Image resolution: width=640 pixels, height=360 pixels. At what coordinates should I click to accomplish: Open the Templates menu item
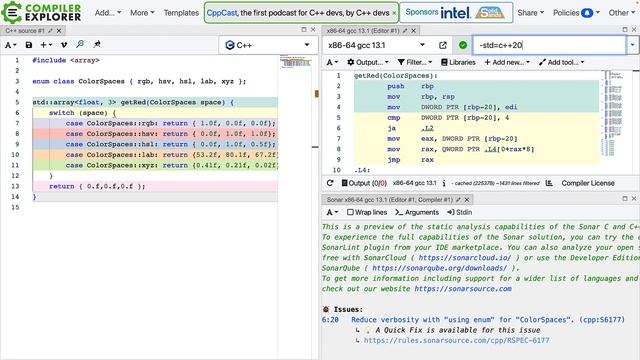(x=181, y=13)
